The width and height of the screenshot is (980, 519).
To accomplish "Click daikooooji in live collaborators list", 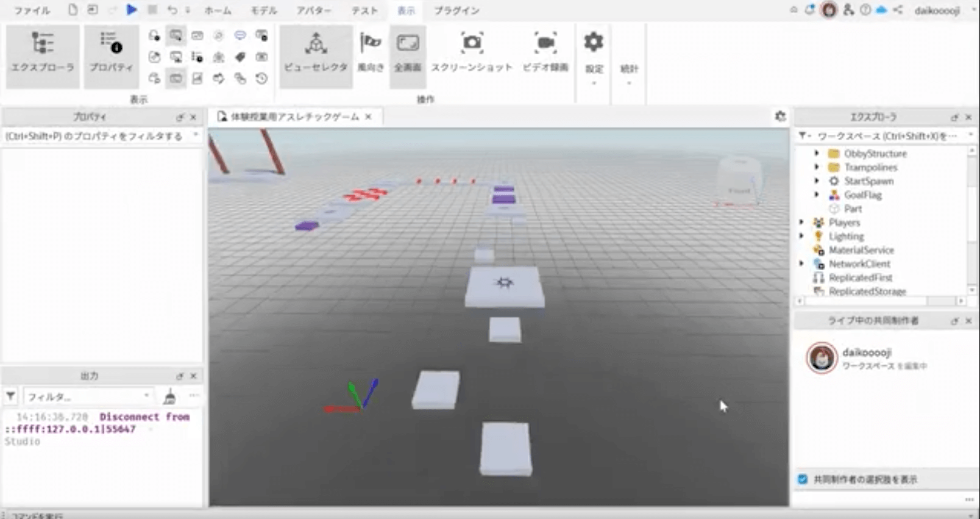I will 867,352.
